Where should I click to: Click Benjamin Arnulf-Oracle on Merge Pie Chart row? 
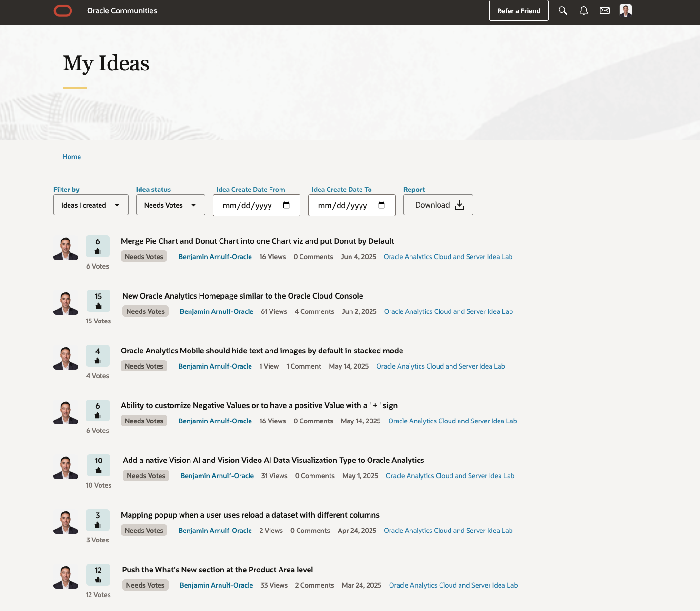point(215,257)
